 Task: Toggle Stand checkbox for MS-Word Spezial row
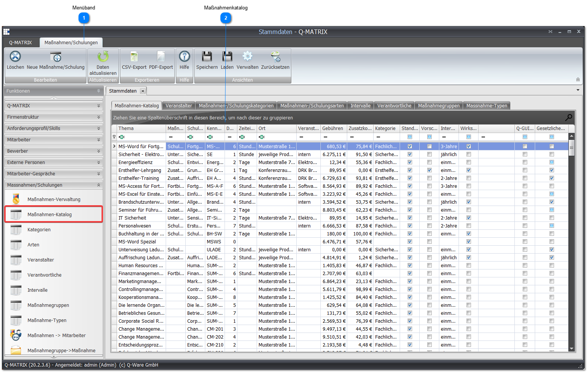[x=410, y=241]
